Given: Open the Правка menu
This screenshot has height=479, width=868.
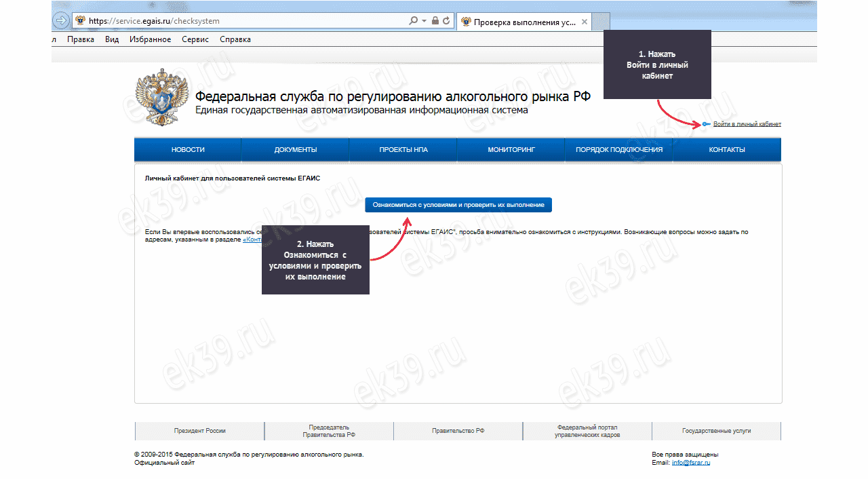Looking at the screenshot, I should [81, 39].
